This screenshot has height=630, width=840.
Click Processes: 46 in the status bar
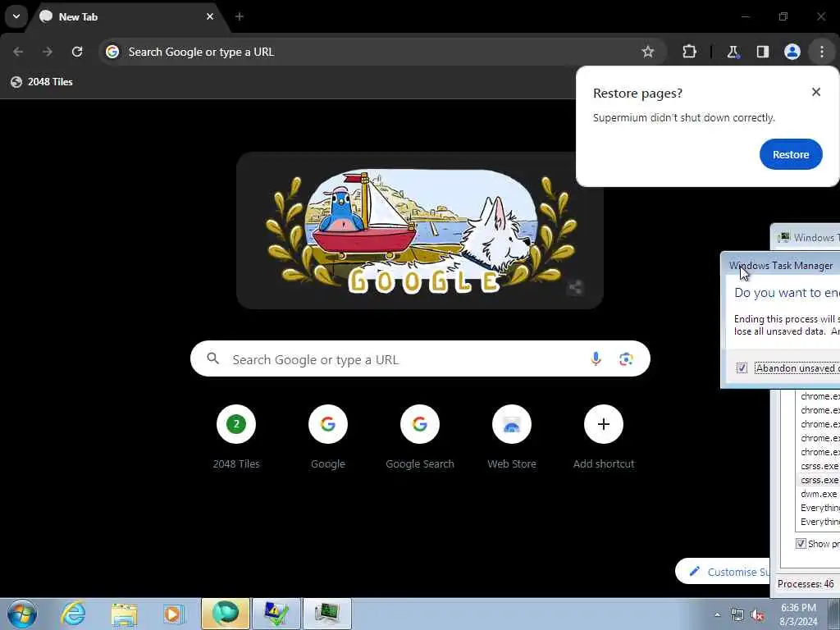click(806, 584)
